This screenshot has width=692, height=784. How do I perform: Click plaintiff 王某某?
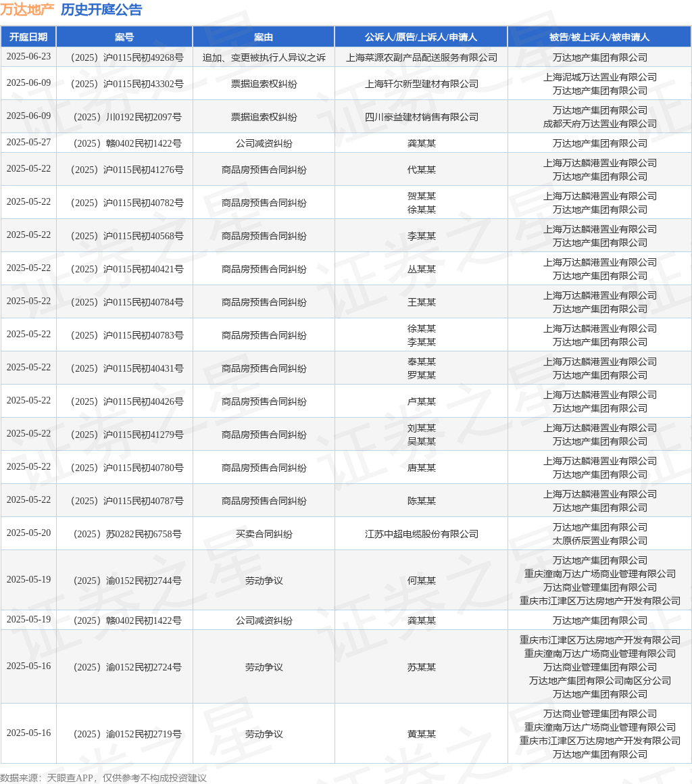click(x=421, y=302)
